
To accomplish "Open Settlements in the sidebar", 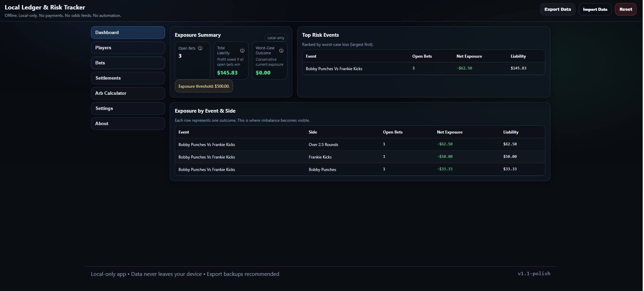I will [x=128, y=78].
